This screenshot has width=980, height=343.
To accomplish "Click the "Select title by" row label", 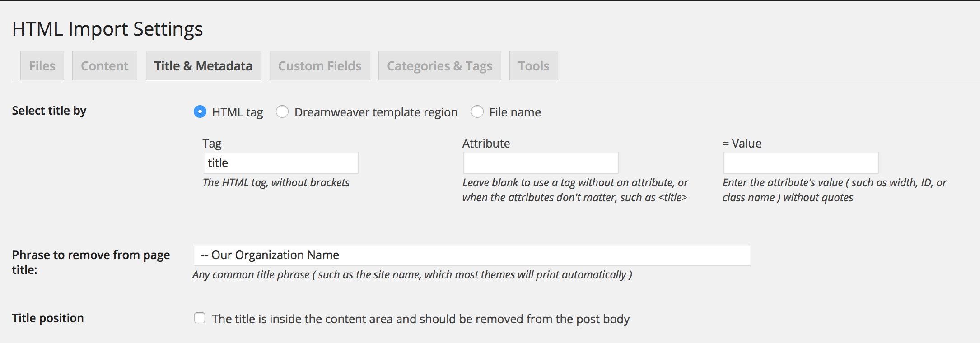I will [x=49, y=111].
